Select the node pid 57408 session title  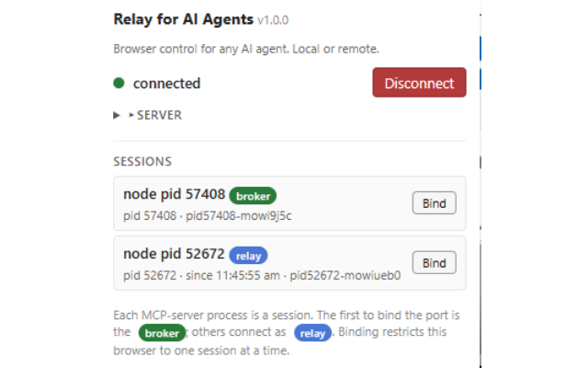[x=174, y=194]
